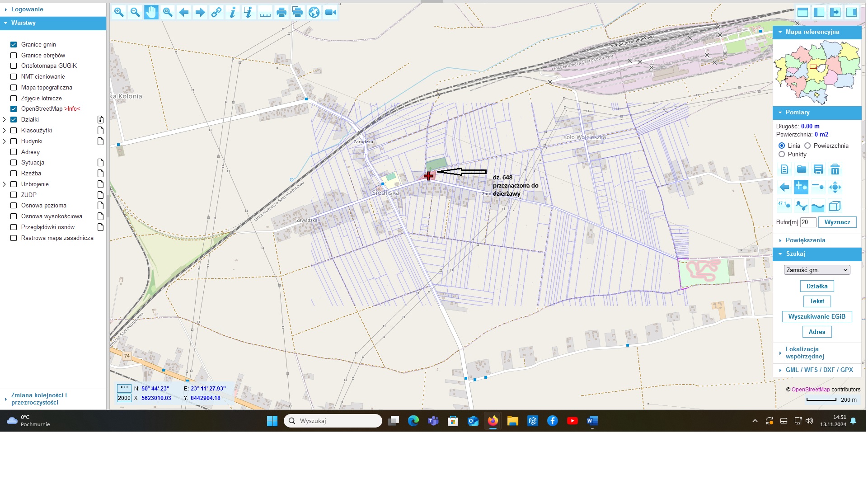Image resolution: width=868 pixels, height=489 pixels.
Task: Expand GML / WFS / DXF / GPX section
Action: click(x=819, y=370)
